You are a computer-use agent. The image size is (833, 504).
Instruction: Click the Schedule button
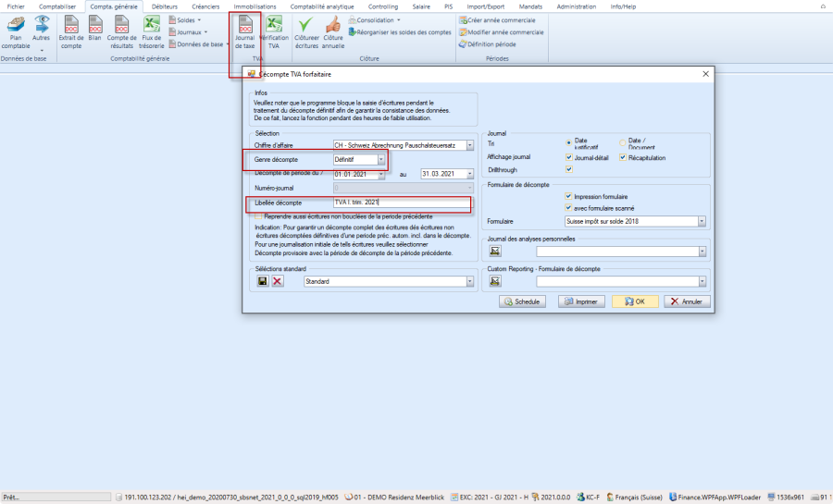pyautogui.click(x=522, y=301)
